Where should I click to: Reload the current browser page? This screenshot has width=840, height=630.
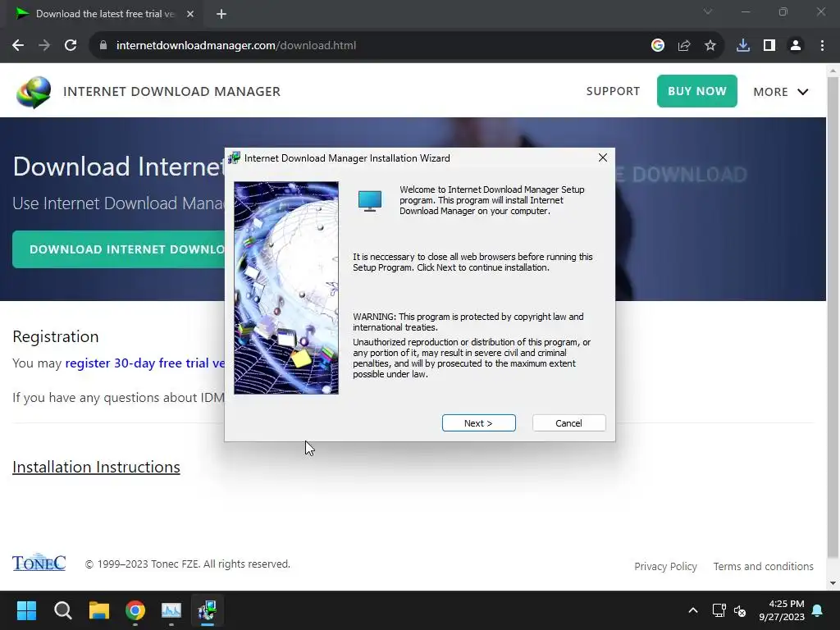click(x=71, y=45)
